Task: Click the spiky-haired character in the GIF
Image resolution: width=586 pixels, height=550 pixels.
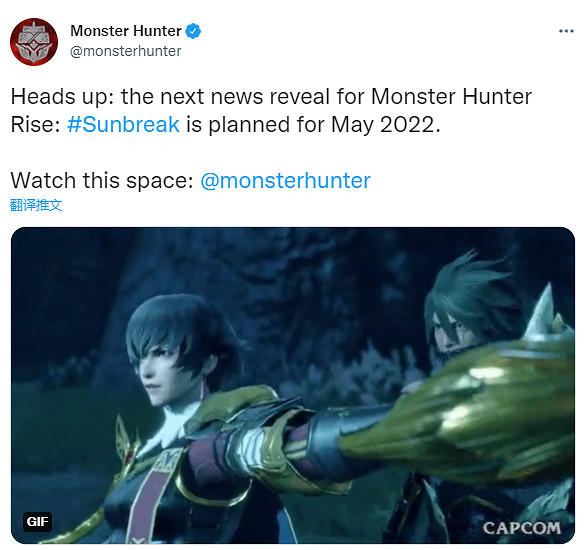Action: [469, 310]
